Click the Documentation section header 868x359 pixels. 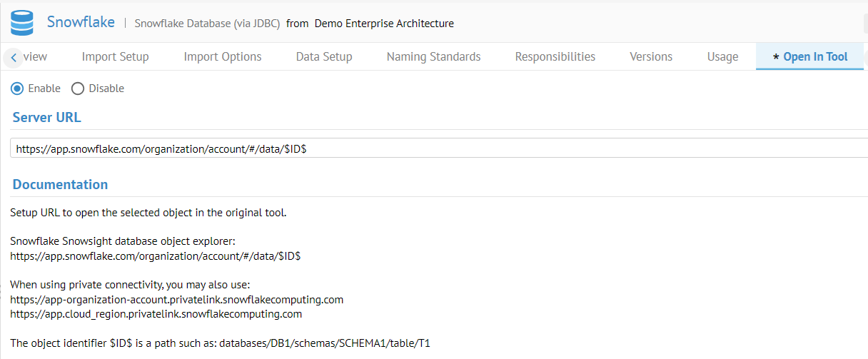point(60,184)
